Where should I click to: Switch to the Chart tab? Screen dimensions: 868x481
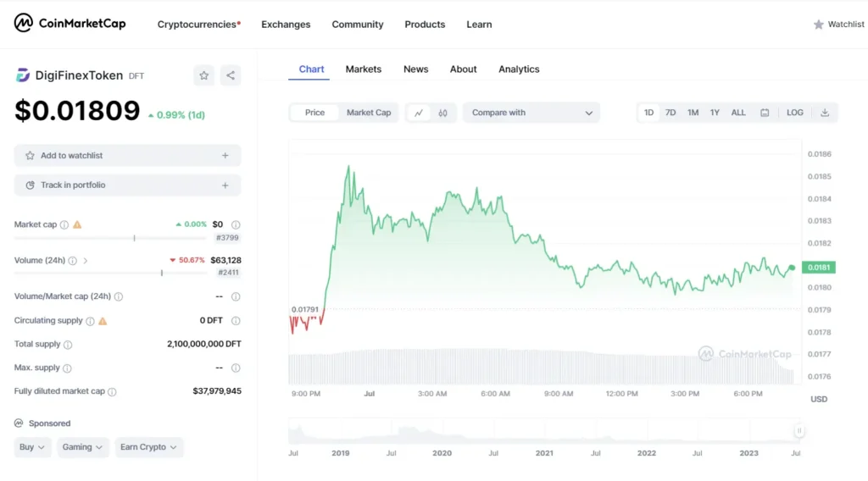click(x=311, y=69)
